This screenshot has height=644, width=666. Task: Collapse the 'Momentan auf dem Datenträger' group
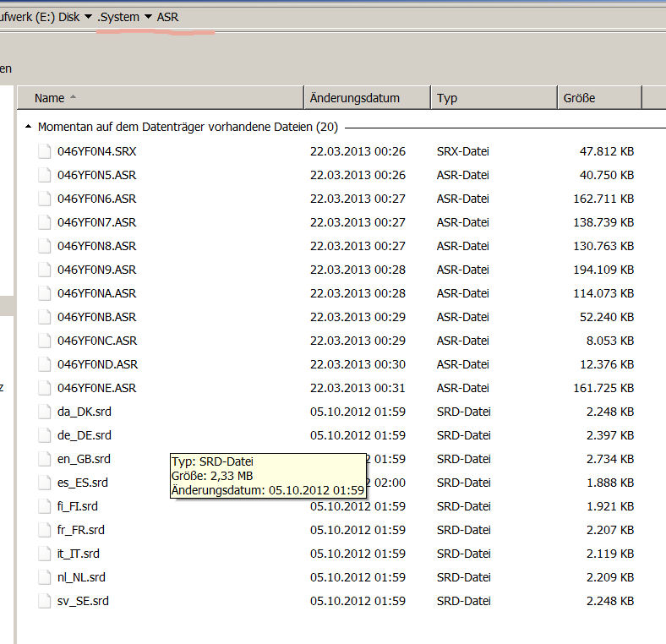[x=29, y=128]
